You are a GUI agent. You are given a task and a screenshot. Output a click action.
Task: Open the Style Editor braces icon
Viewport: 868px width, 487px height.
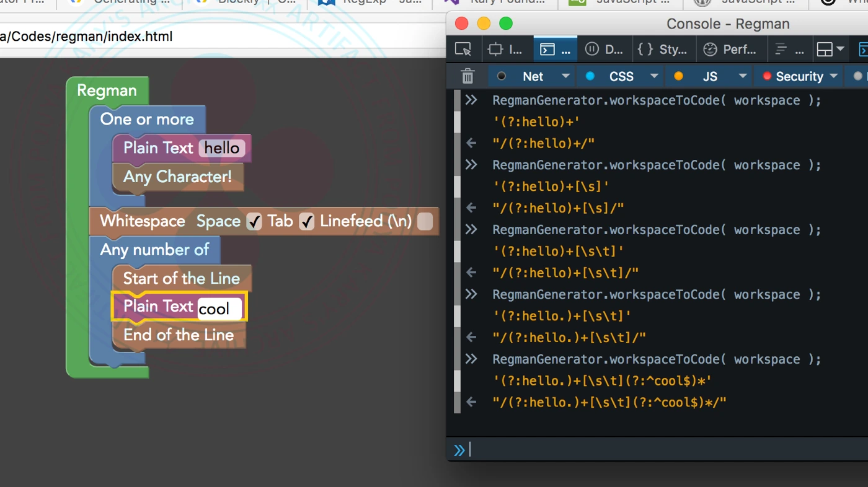point(662,49)
